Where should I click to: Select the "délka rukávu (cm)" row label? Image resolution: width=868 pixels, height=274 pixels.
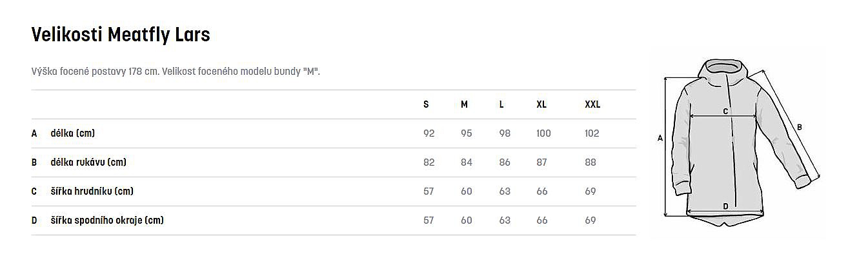point(88,162)
